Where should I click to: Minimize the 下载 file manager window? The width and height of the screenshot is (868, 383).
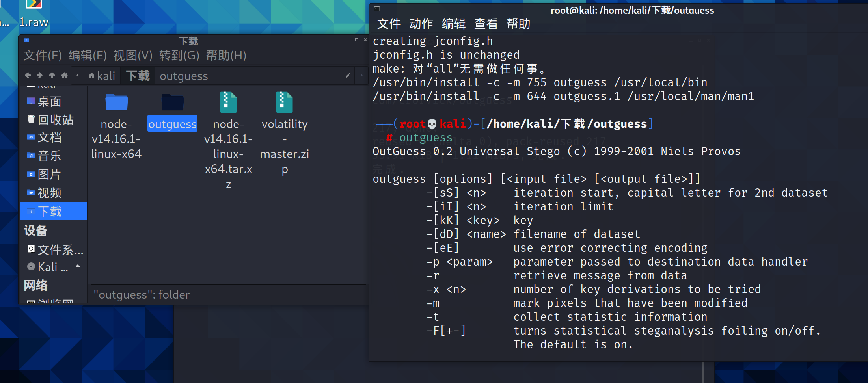tap(348, 40)
